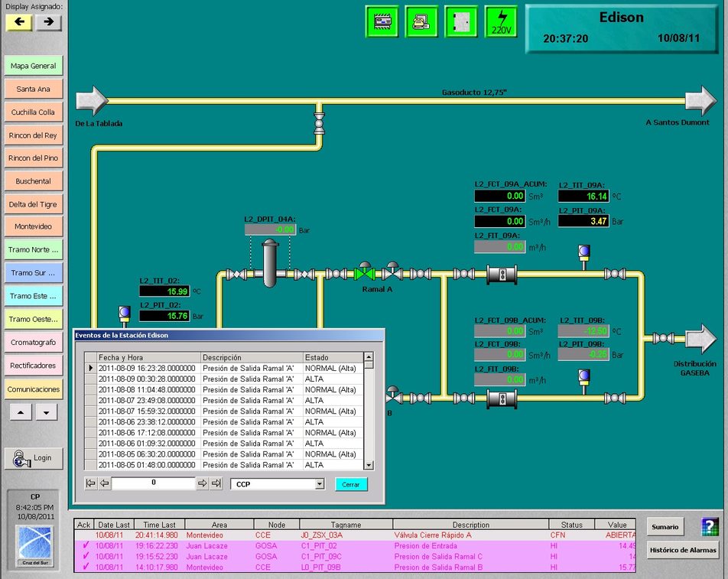The image size is (728, 579).
Task: Open the Sumario alarm summary
Action: [x=665, y=527]
